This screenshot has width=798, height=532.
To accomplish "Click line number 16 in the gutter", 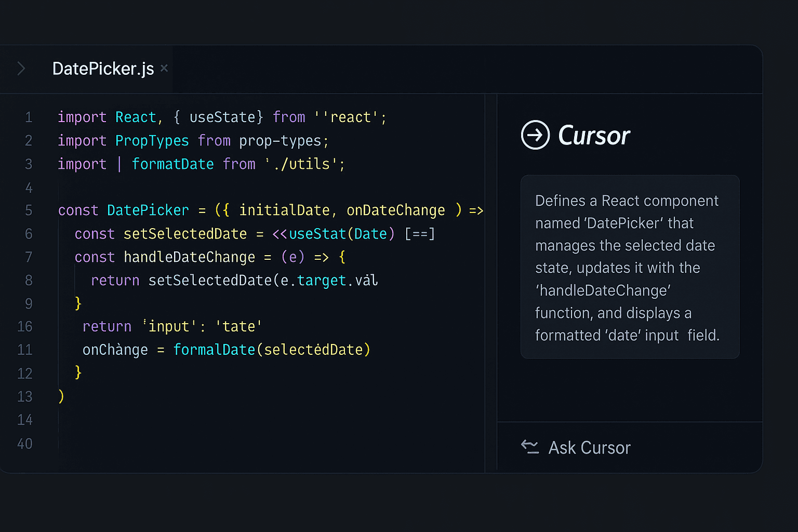I will (25, 327).
